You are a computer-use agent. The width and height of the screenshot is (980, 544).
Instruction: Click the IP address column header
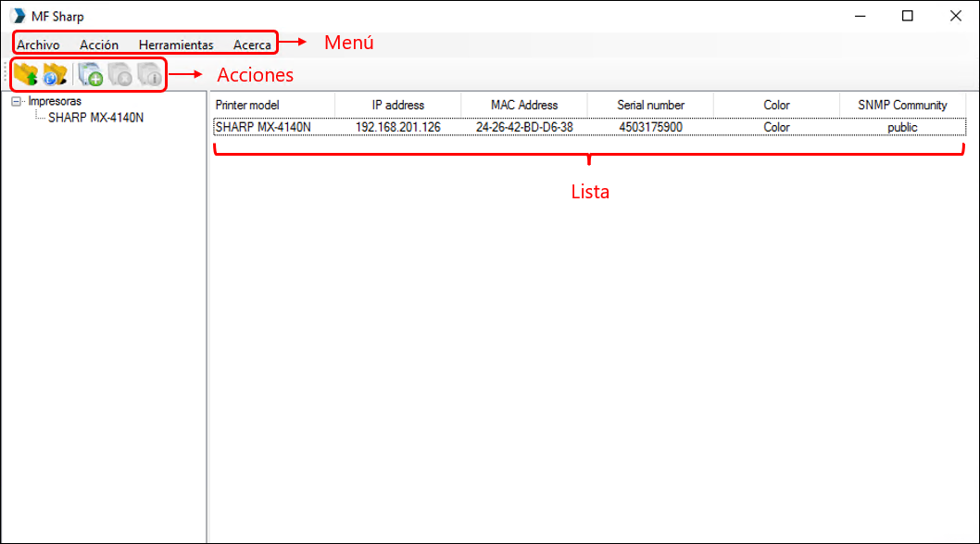click(x=398, y=105)
